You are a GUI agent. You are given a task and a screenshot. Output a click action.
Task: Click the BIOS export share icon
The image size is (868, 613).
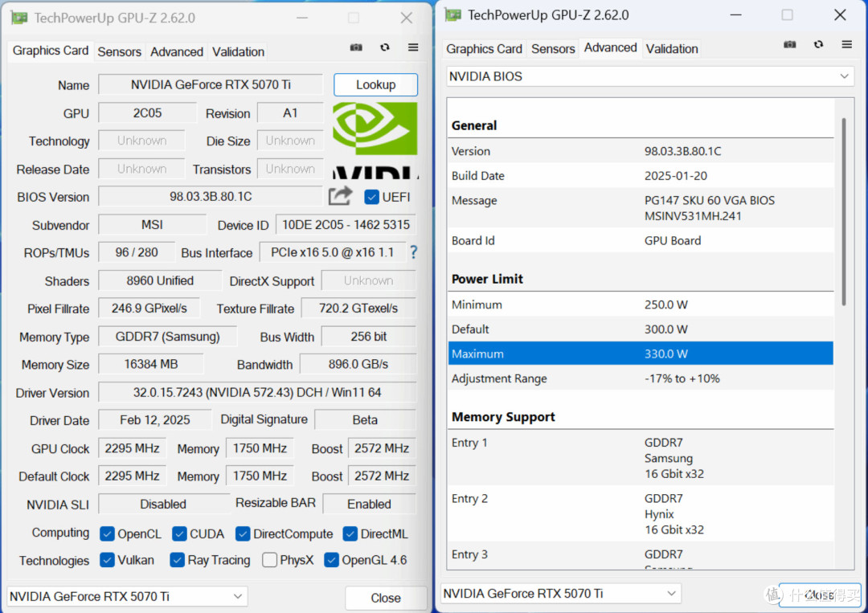pyautogui.click(x=340, y=196)
